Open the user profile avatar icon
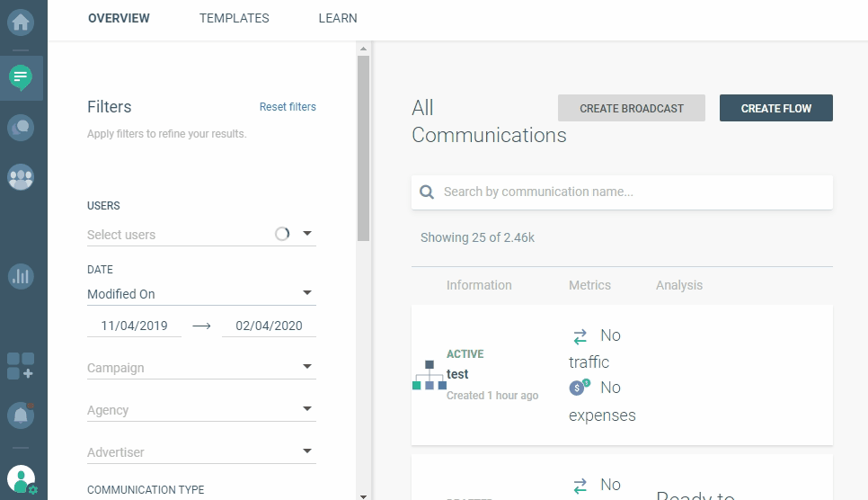868x500 pixels. coord(21,479)
